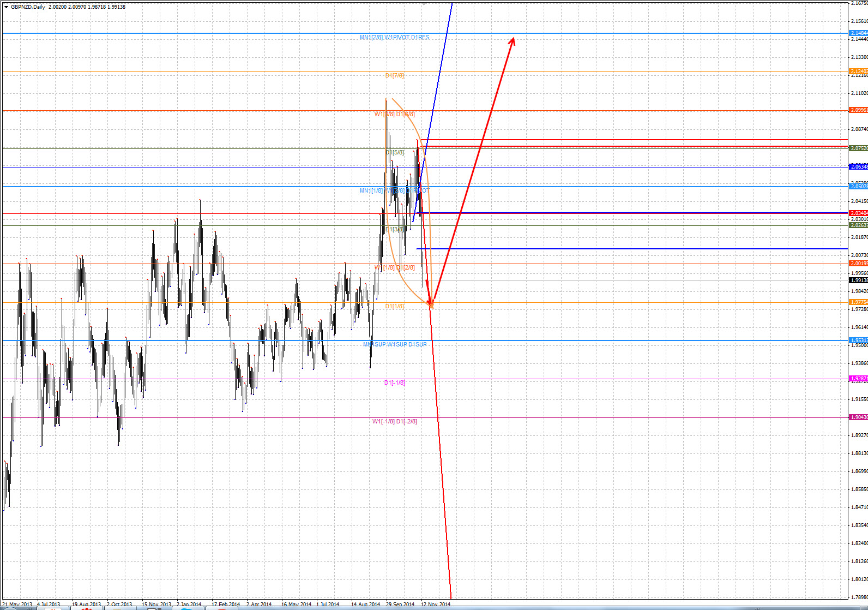
Task: Click the GBPNZD,Daily chart title text
Action: (x=28, y=7)
